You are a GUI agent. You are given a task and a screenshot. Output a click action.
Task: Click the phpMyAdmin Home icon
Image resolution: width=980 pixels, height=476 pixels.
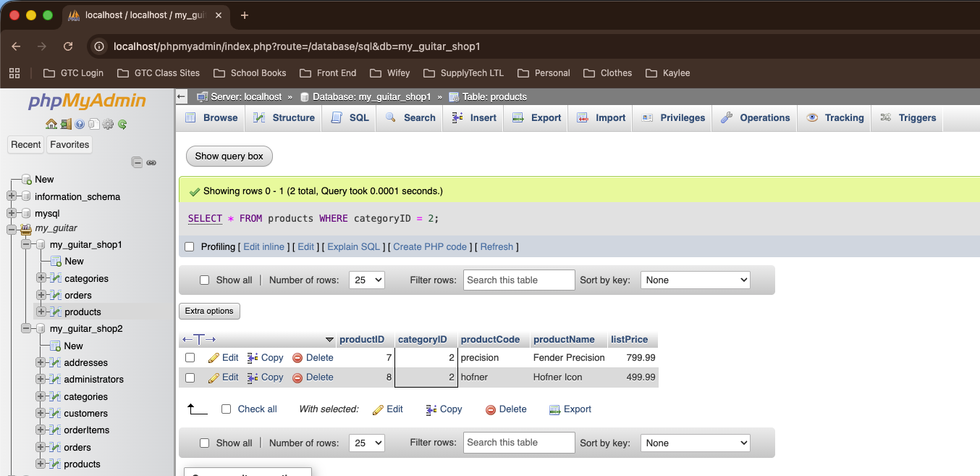tap(51, 124)
